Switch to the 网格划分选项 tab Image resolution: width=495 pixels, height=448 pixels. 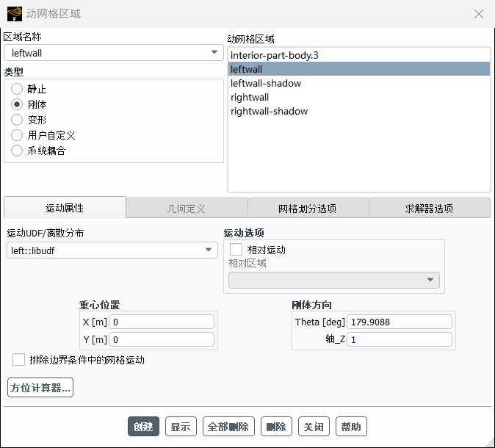click(308, 209)
